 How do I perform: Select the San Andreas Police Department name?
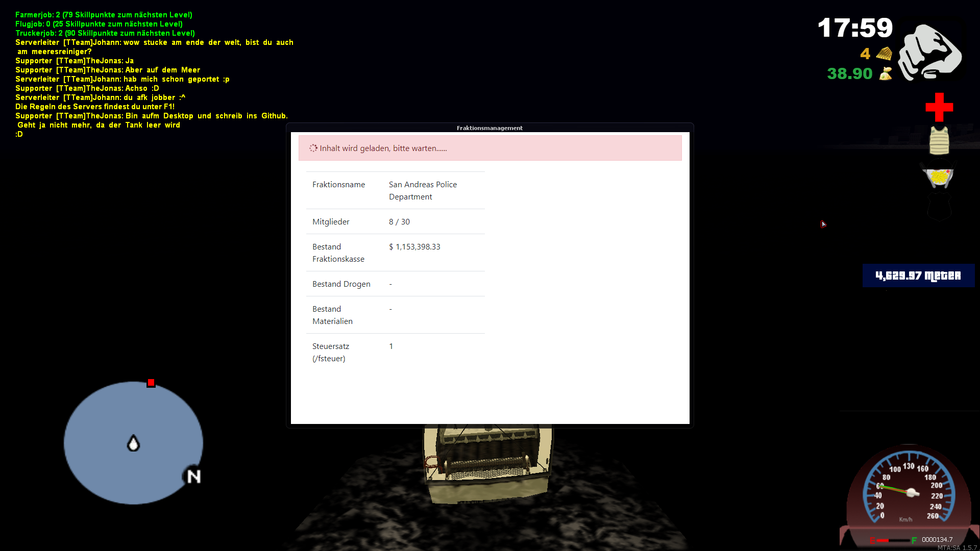[423, 190]
